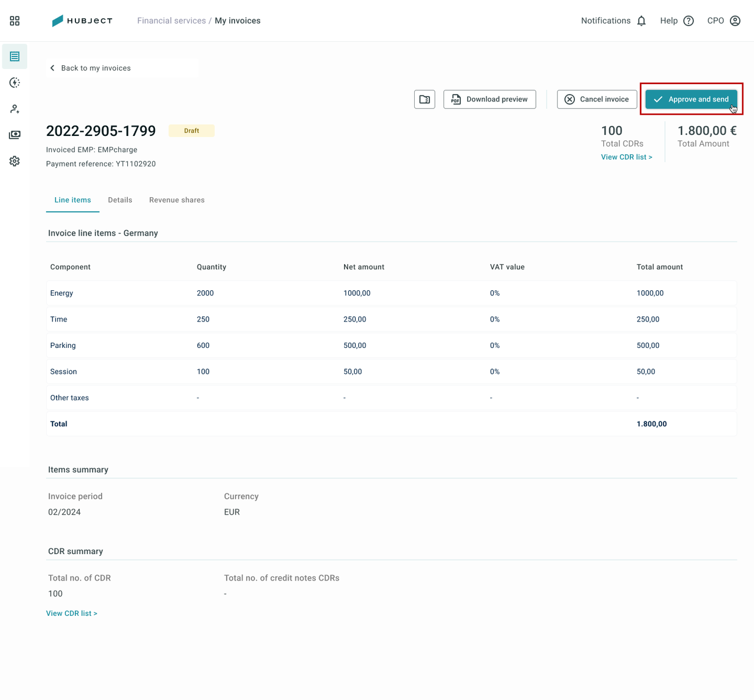Click Session net amount 50,00
Viewport: 754px width, 700px height.
pyautogui.click(x=353, y=371)
